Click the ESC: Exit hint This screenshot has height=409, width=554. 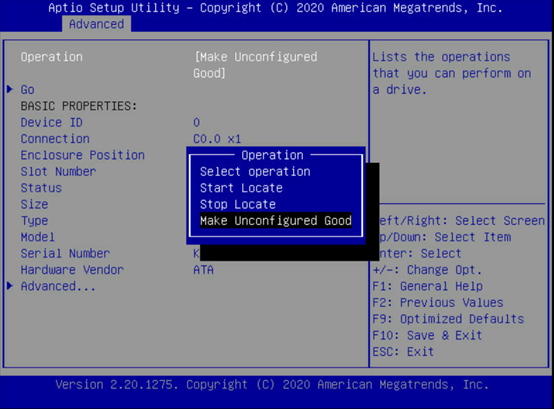coord(403,351)
